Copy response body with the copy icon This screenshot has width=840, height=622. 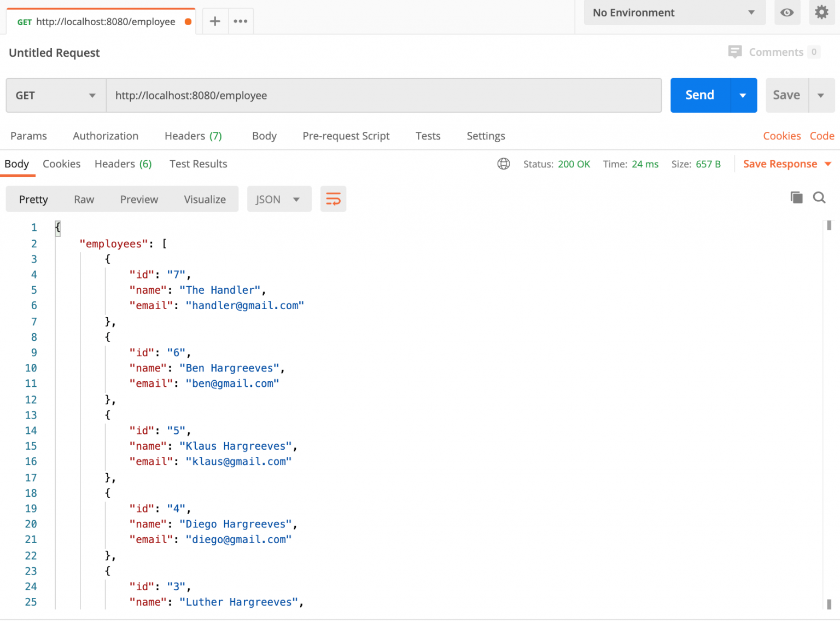pos(797,197)
